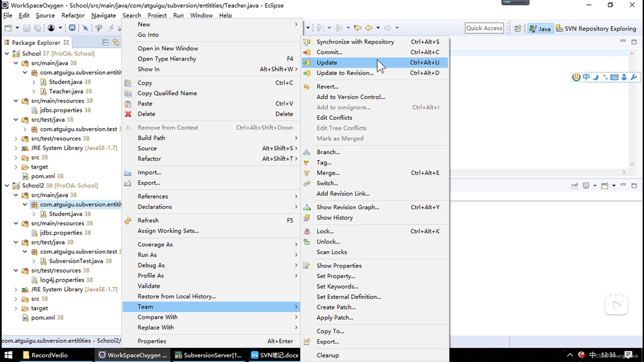Click the Refresh icon in context menu

128,221
